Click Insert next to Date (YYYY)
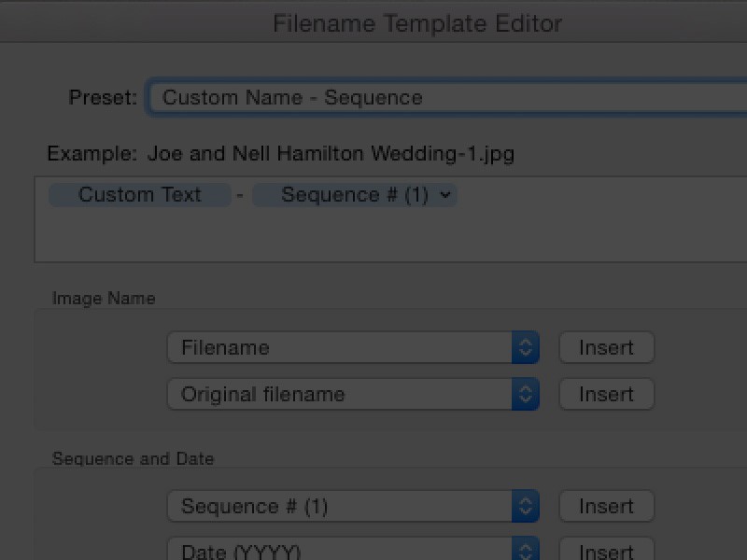 click(x=606, y=550)
